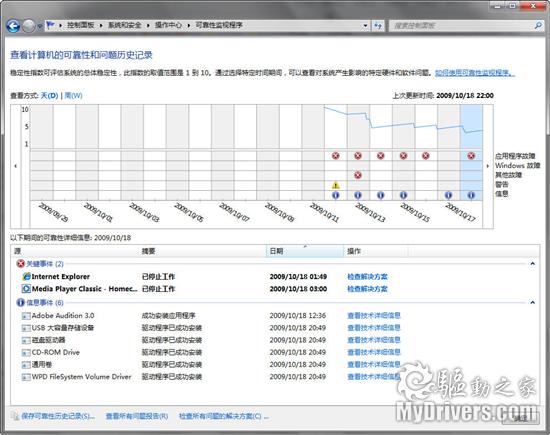Image resolution: width=550 pixels, height=435 pixels.
Task: Expand the address bar history dropdown arrow
Action: (x=365, y=26)
